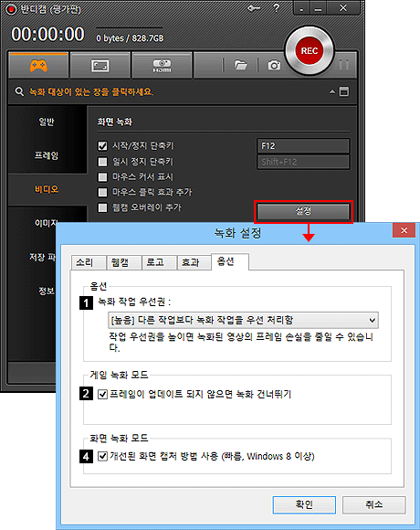The image size is (420, 530).
Task: Switch to 효과 tab
Action: point(194,262)
